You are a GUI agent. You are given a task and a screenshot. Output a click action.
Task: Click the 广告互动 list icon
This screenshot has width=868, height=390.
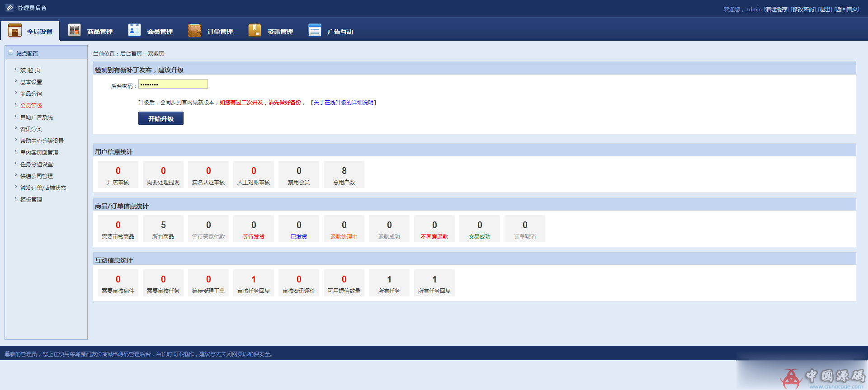(315, 30)
